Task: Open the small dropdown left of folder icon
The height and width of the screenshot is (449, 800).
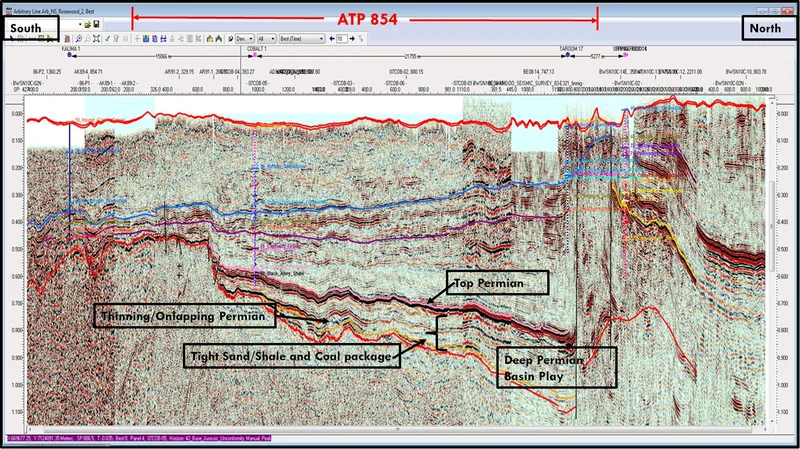Action: click(x=80, y=24)
